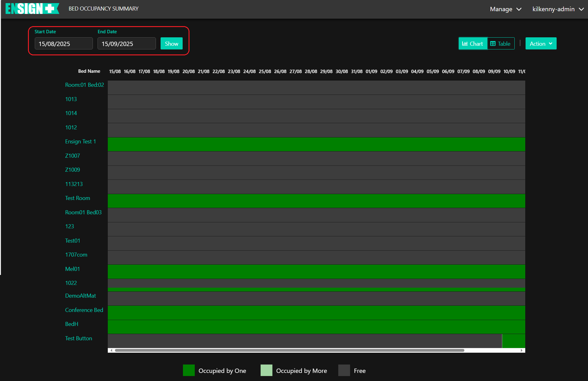Click the scrollbar's right arrow
Image resolution: width=588 pixels, height=381 pixels.
(522, 350)
